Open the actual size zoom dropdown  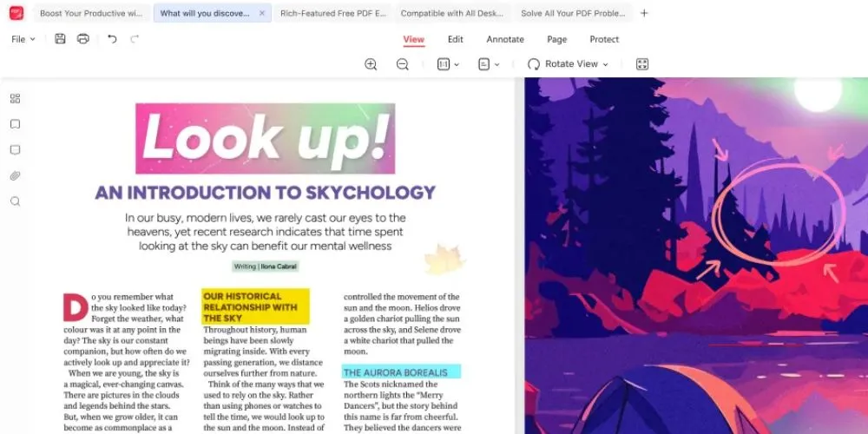(448, 64)
